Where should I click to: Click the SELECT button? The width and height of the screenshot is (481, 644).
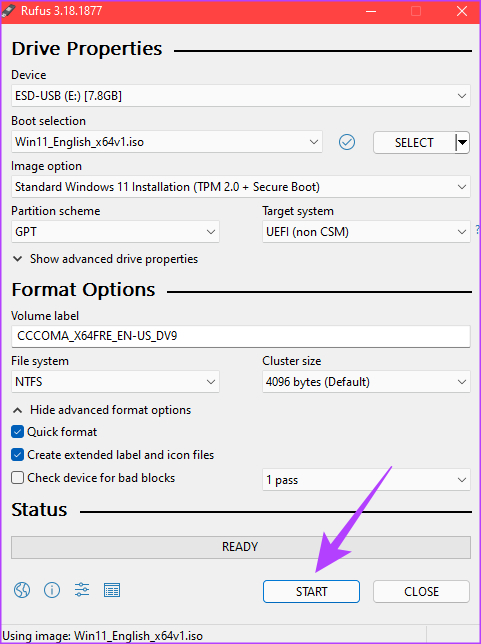(x=414, y=143)
